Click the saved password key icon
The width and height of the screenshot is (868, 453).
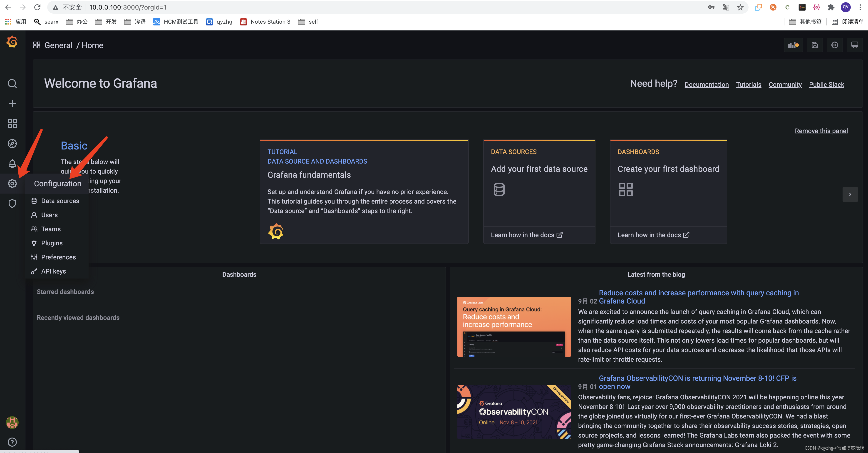(711, 7)
